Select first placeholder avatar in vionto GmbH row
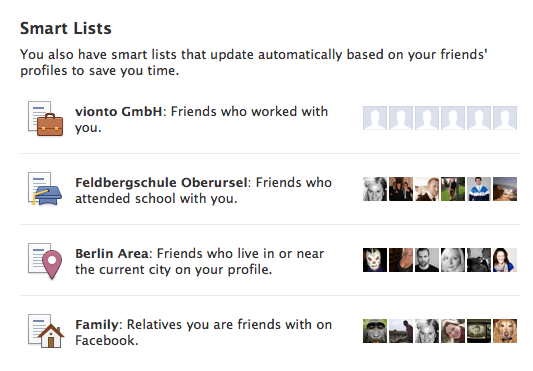 [375, 118]
